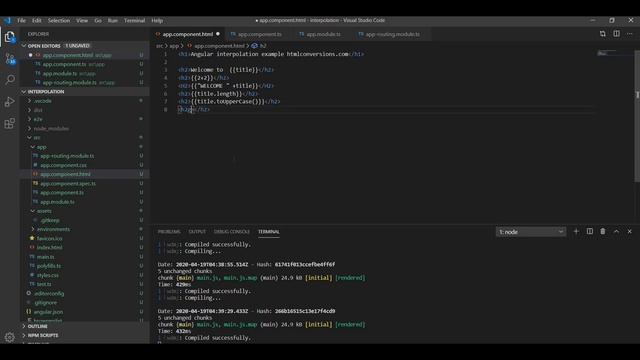Split the editor to the right
The height and width of the screenshot is (360, 640).
616,34
